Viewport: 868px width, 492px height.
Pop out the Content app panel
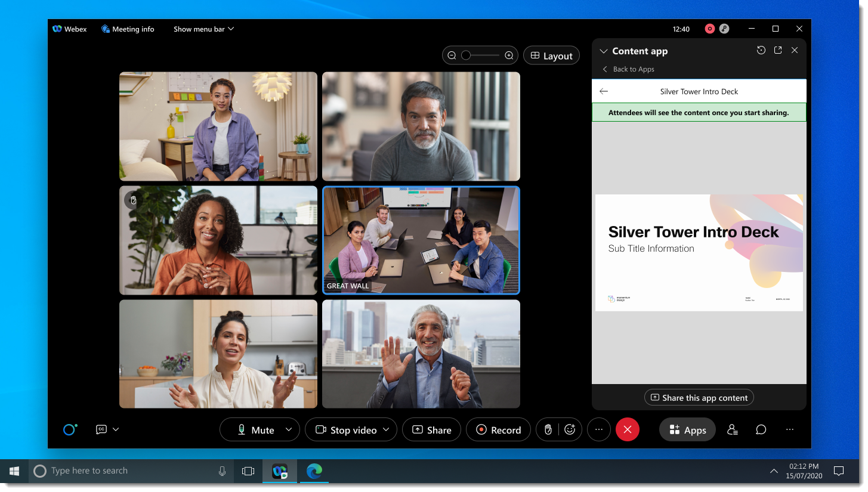(x=778, y=51)
